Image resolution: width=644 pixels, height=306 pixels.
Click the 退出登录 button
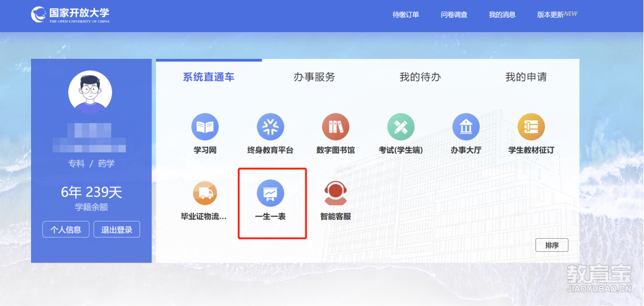(117, 229)
